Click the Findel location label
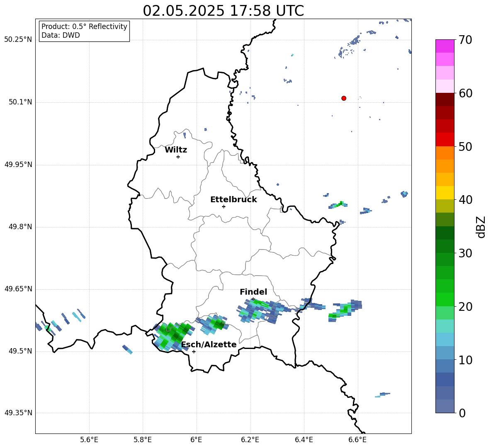The height and width of the screenshot is (448, 491). 253,292
